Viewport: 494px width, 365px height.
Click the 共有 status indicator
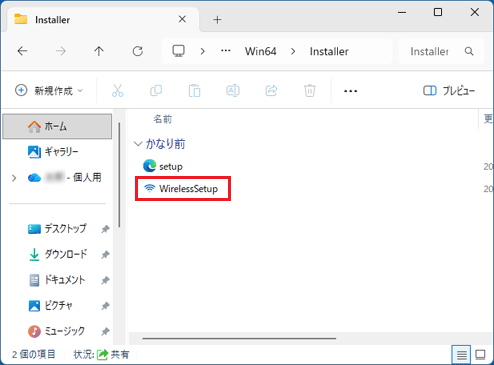point(113,354)
